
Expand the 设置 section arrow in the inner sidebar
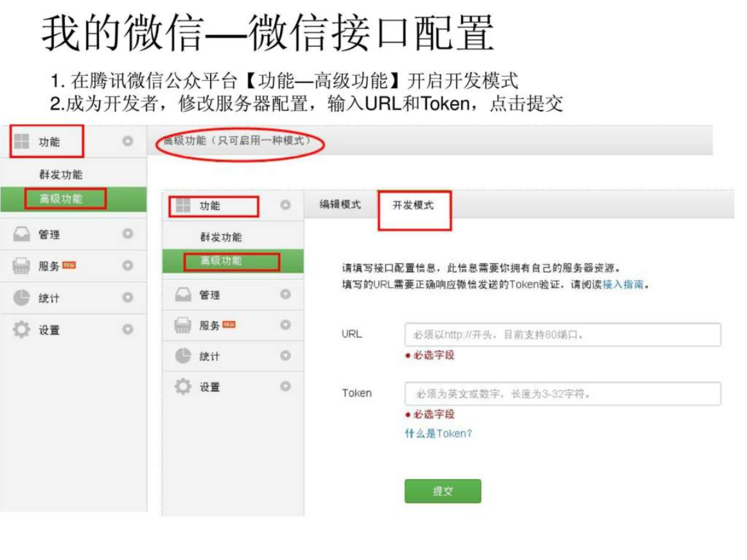coord(285,386)
